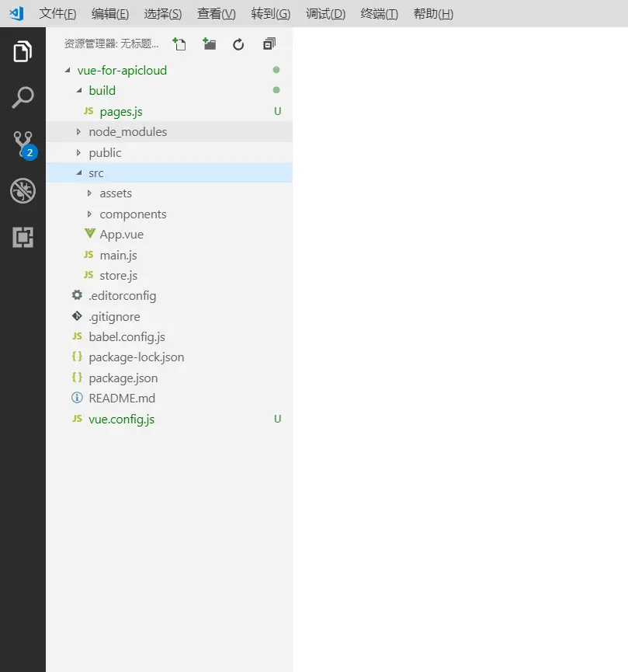Open the Extensions view in activity bar
Screen dimensions: 628x672
click(x=23, y=237)
